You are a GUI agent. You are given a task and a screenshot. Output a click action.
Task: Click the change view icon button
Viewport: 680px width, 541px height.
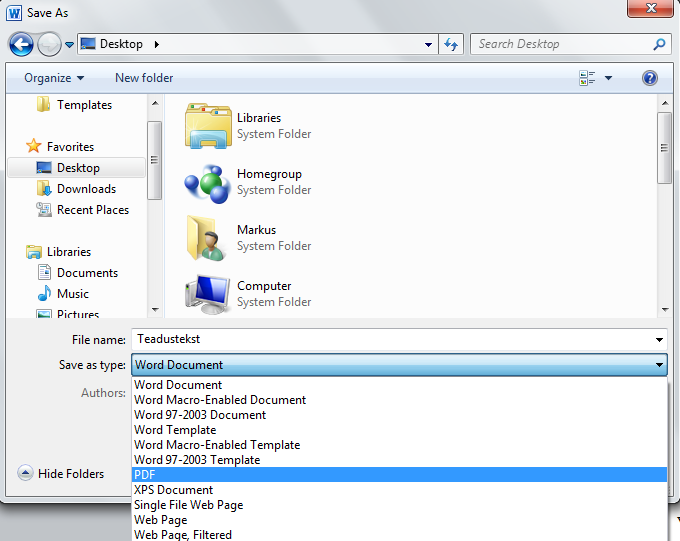(587, 78)
